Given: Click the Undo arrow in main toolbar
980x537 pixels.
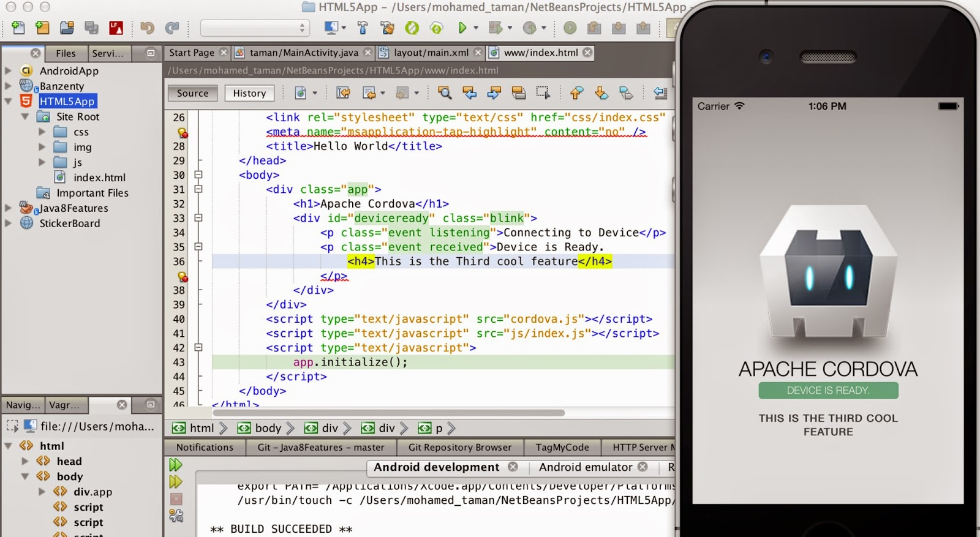Looking at the screenshot, I should click(147, 28).
